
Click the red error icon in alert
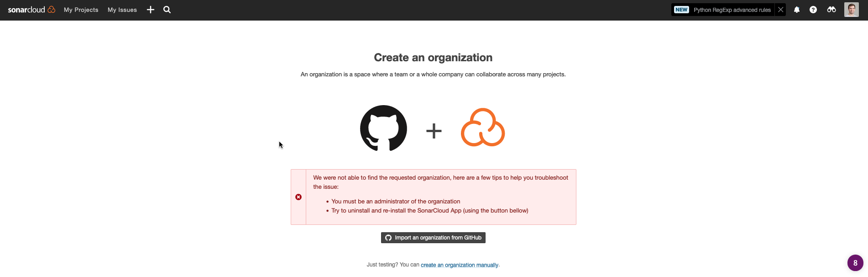click(298, 197)
